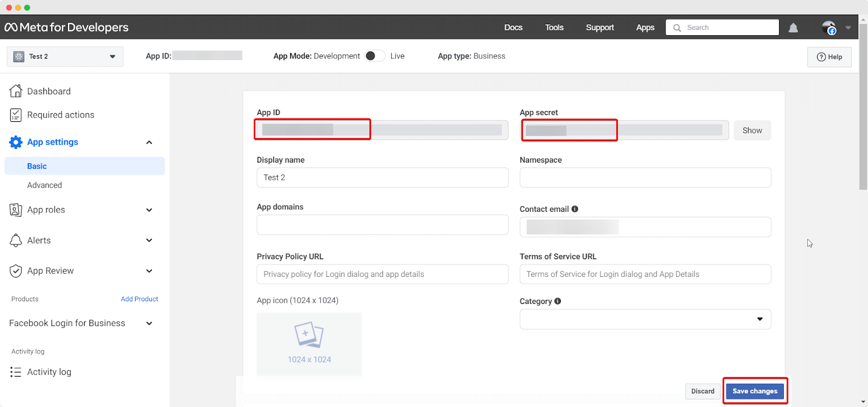Click the App domains field
Image resolution: width=868 pixels, height=407 pixels.
coord(382,225)
